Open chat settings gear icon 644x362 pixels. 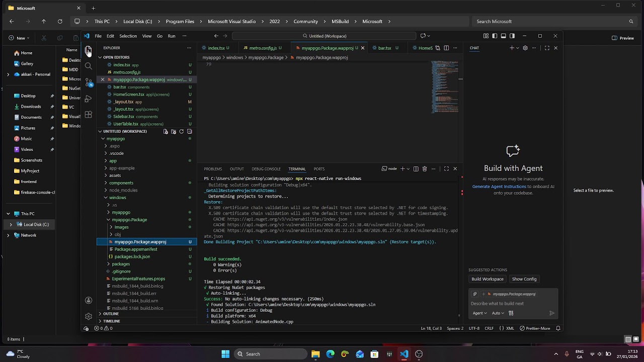(525, 48)
